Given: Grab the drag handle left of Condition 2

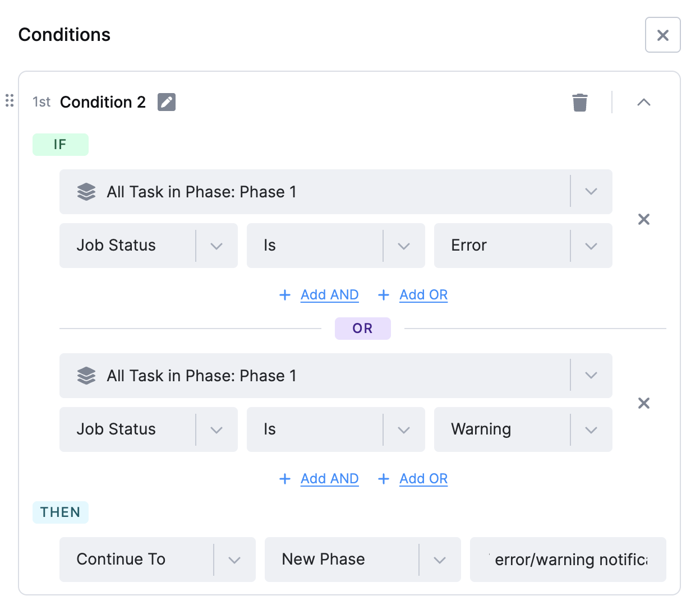Looking at the screenshot, I should 10,100.
